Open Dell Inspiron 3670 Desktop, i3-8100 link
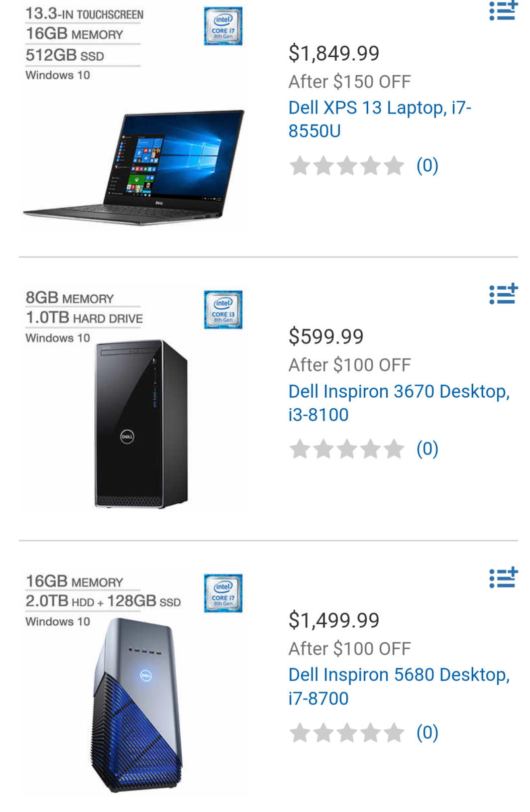This screenshot has height=812, width=530. coord(399,403)
